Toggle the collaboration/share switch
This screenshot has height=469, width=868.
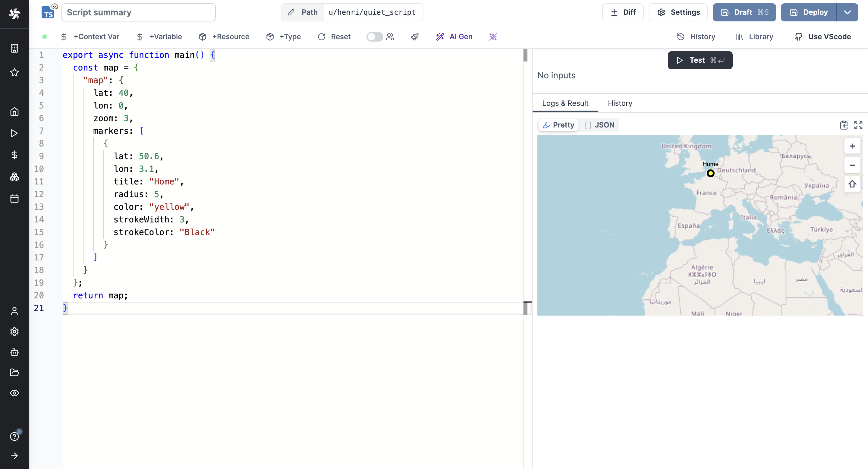click(374, 36)
